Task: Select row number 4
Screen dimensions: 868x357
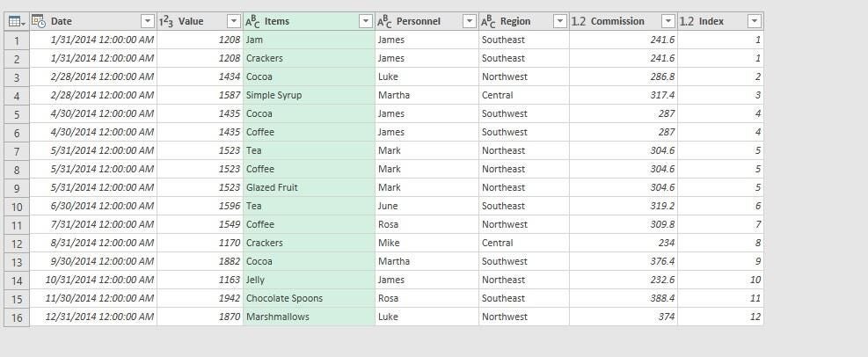Action: coord(16,95)
